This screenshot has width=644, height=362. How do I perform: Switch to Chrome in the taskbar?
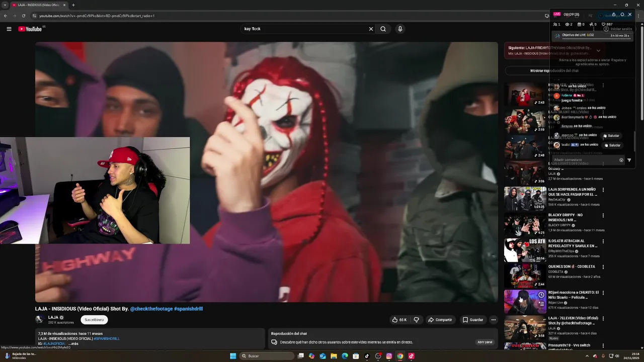tap(400, 356)
